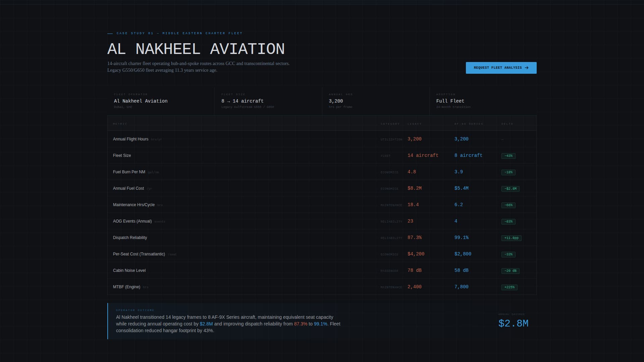644x362 pixels.
Task: Click the $2.8M Annual Savings figure
Action: (x=513, y=323)
